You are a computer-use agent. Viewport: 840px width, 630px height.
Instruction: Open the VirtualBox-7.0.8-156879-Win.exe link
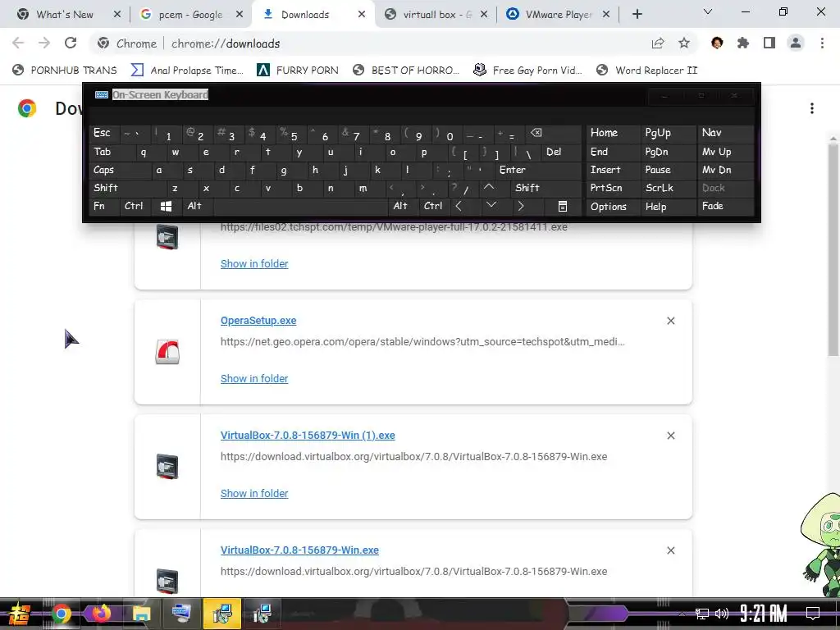point(299,550)
